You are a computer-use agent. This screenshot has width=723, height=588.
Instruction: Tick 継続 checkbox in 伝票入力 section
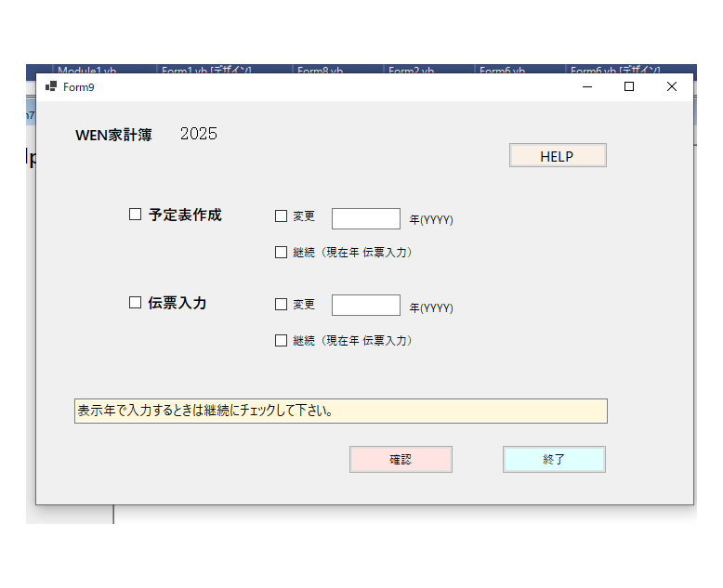pos(282,340)
